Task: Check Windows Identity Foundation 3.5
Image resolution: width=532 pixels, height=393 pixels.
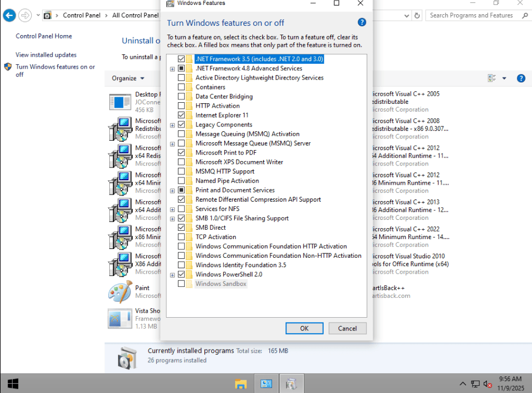Action: point(181,265)
